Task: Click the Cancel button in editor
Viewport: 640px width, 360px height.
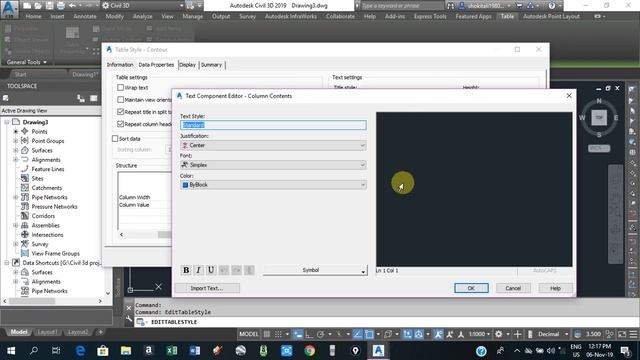Action: click(513, 288)
